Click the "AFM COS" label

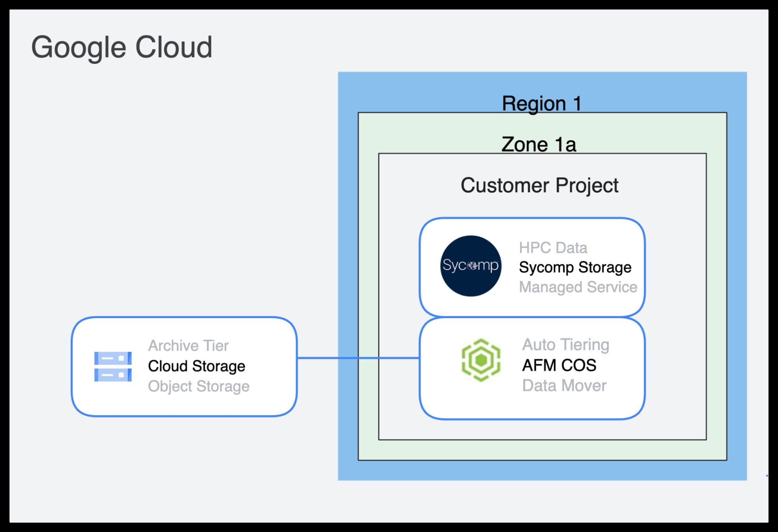click(559, 365)
